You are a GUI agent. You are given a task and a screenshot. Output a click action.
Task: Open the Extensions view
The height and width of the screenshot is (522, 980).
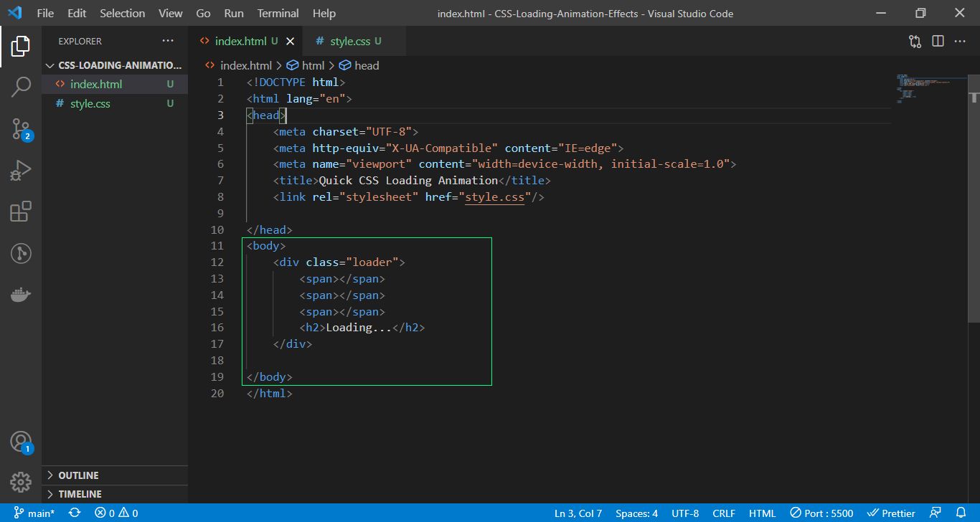click(x=21, y=212)
